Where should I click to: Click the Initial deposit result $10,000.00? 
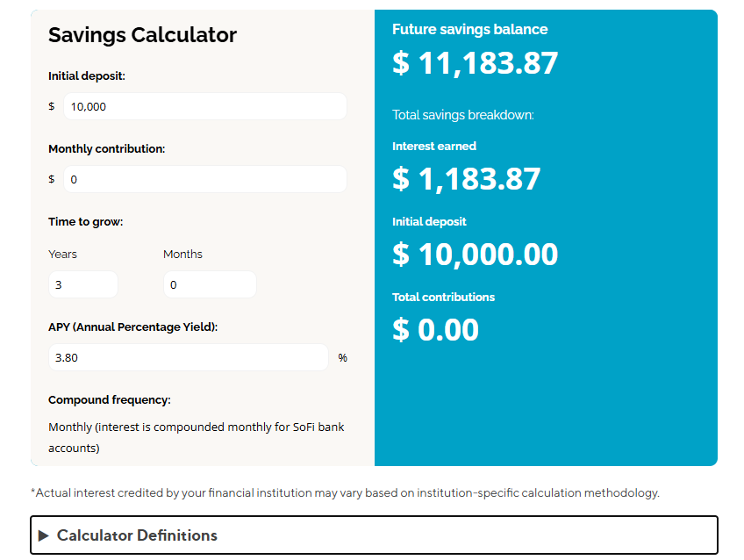click(475, 254)
